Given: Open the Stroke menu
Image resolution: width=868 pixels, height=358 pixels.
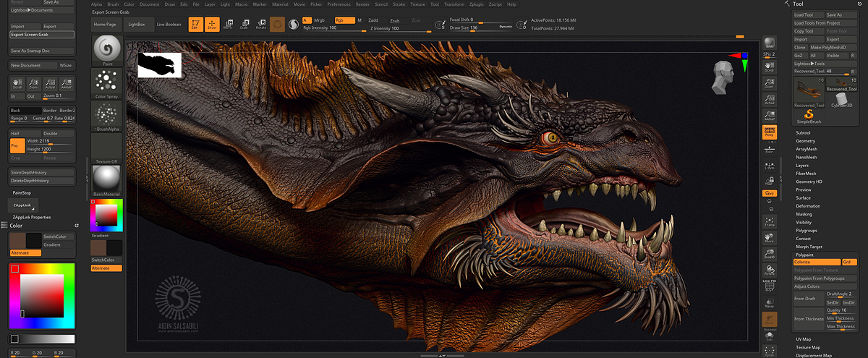Looking at the screenshot, I should pos(399,4).
